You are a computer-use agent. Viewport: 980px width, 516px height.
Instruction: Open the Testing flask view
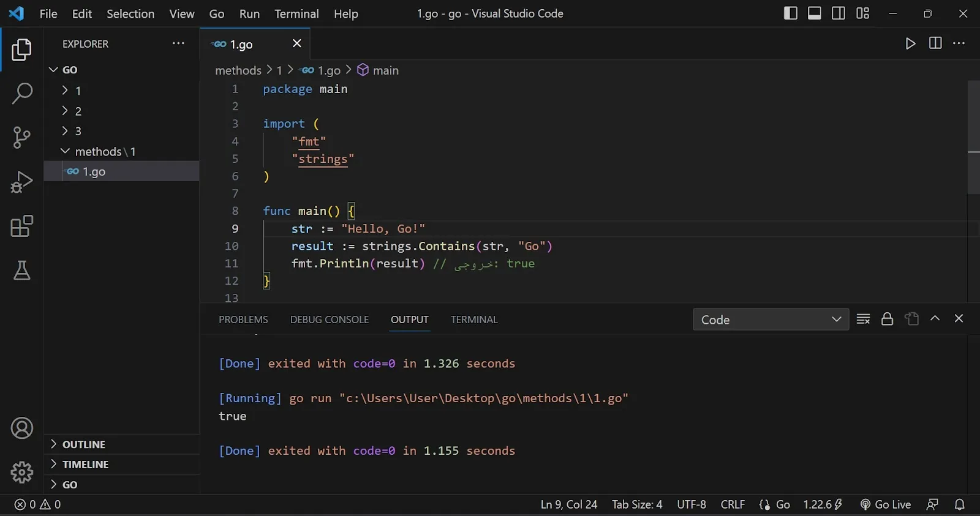21,270
